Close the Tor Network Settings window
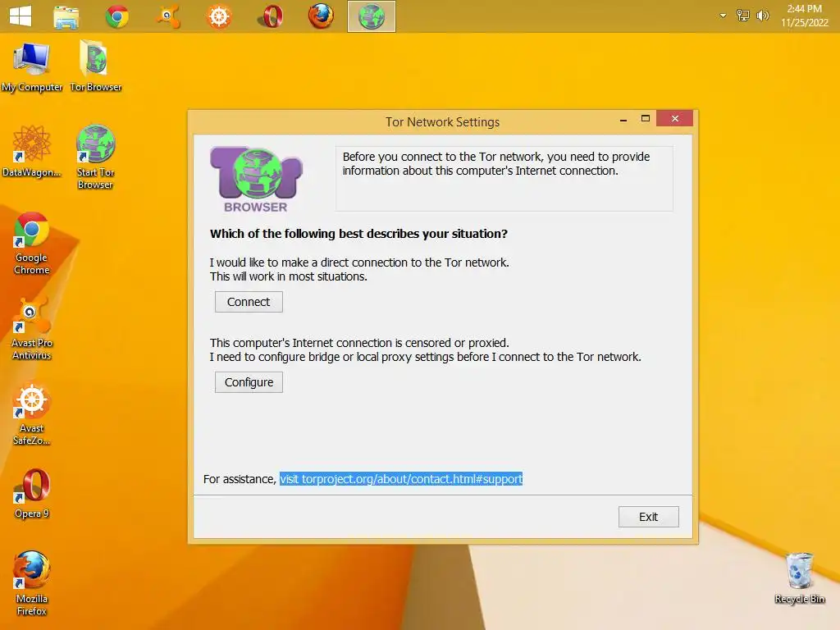This screenshot has height=630, width=840. tap(674, 118)
